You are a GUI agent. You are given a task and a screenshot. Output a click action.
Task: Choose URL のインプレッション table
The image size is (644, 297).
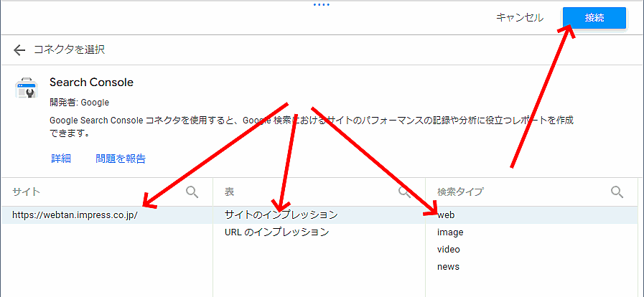[x=276, y=232]
